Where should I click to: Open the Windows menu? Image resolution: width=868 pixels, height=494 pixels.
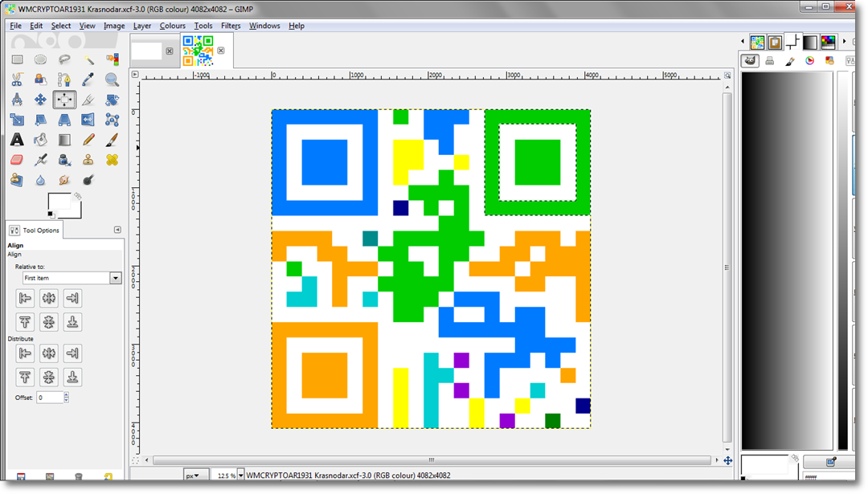(x=264, y=26)
